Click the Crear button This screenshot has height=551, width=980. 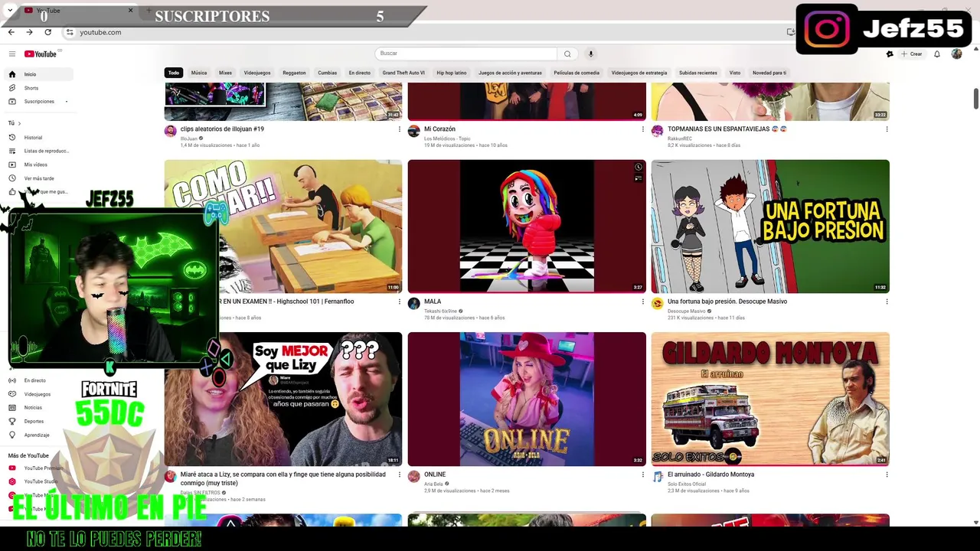(x=911, y=54)
